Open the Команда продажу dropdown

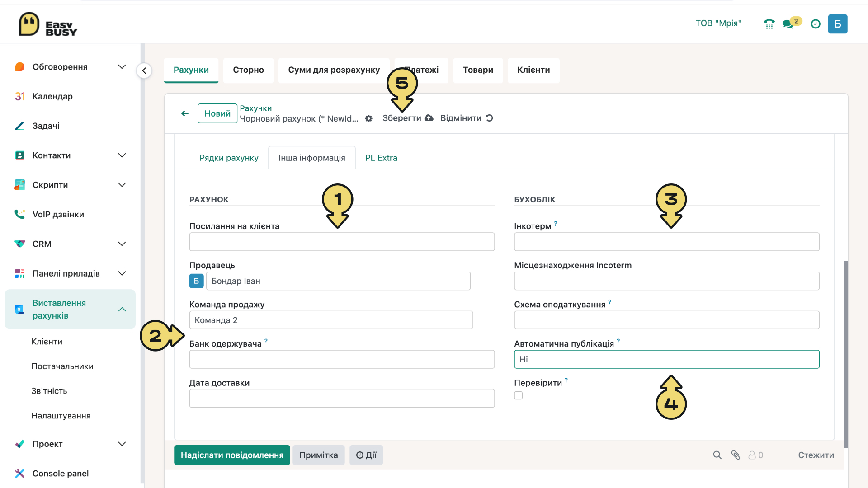[x=331, y=320]
